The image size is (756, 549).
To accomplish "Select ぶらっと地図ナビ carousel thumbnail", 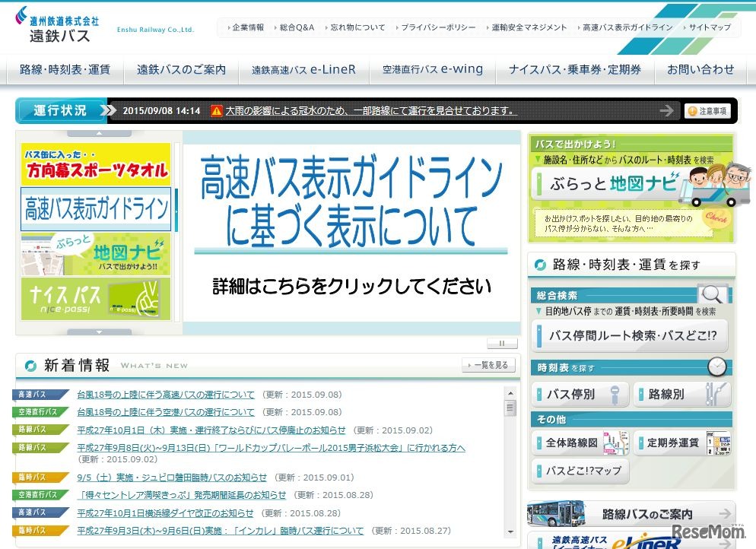I will [96, 254].
